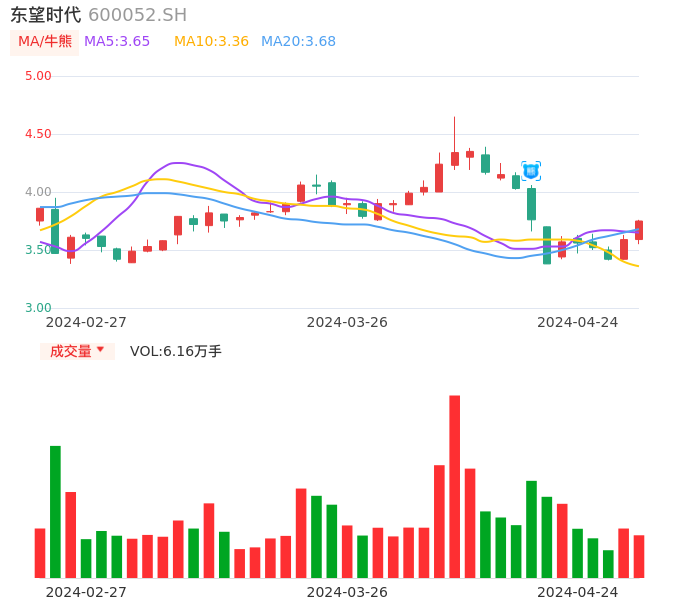This screenshot has width=686, height=606.
Task: Click the red dropdown arrow beside 成交量
Action: [100, 350]
